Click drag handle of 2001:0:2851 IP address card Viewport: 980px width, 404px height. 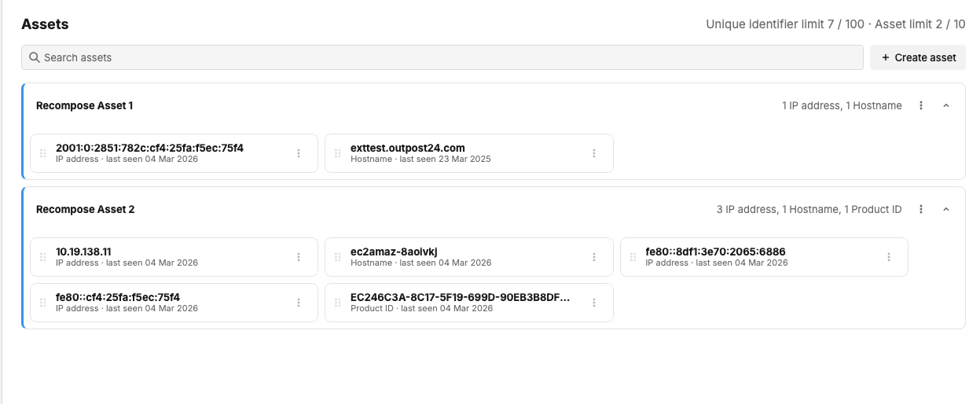[43, 153]
